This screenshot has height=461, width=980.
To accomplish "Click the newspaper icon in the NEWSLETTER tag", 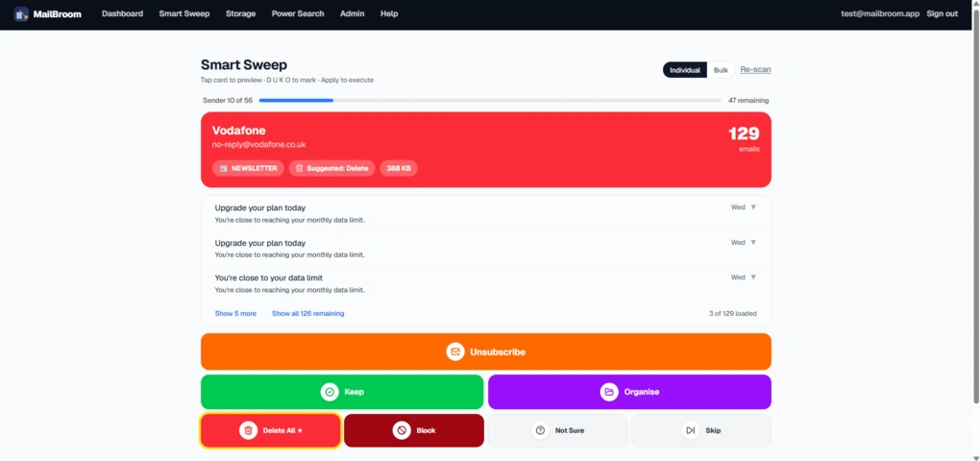I will [x=224, y=168].
